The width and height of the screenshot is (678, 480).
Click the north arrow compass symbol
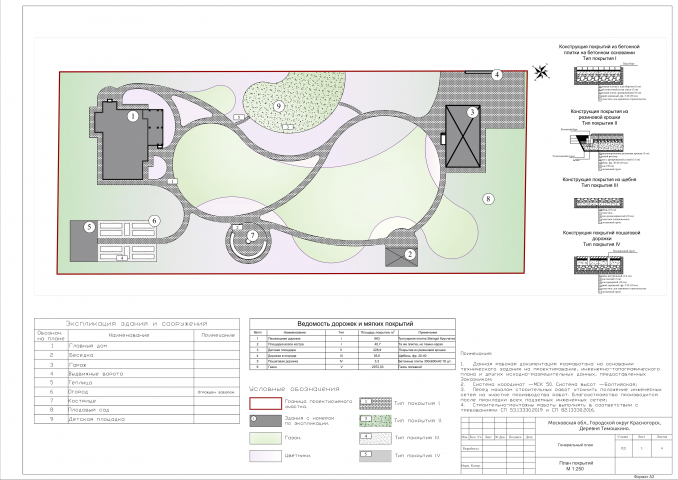(540, 72)
